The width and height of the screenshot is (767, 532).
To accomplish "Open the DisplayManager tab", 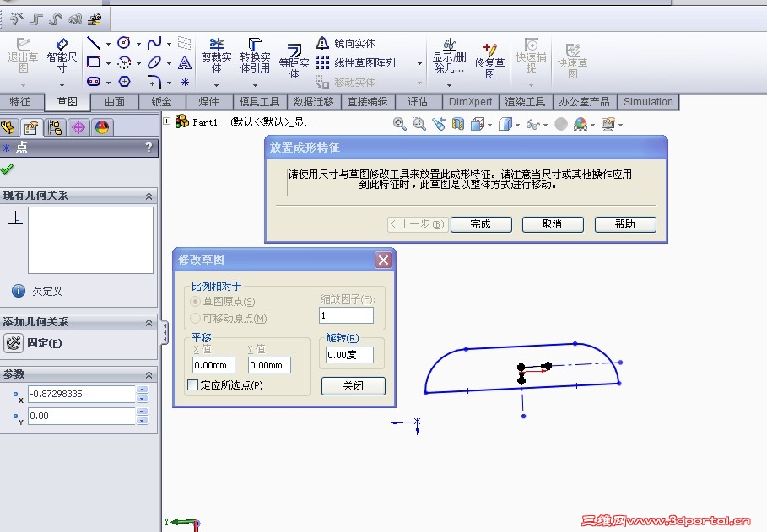I will pos(102,127).
